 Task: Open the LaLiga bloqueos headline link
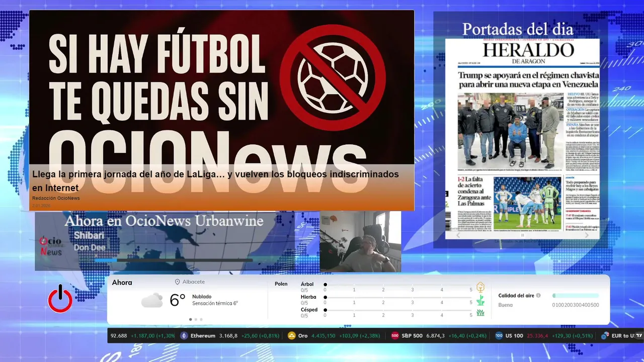[x=215, y=181]
